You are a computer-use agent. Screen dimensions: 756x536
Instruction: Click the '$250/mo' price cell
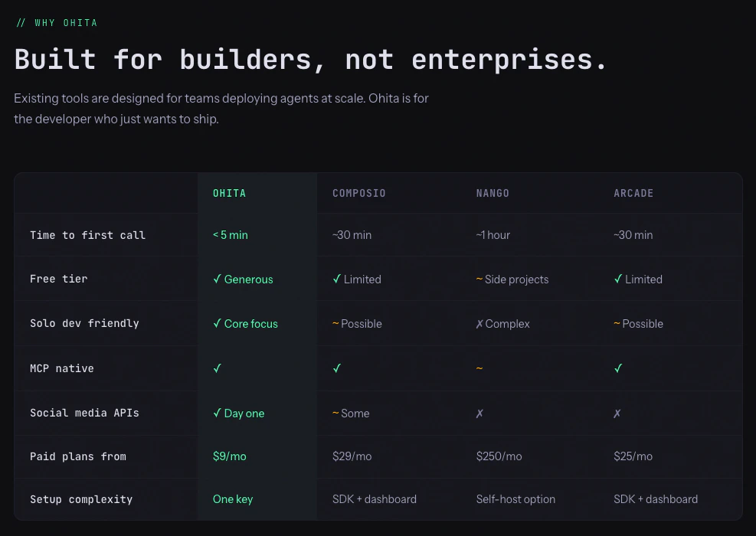pyautogui.click(x=499, y=456)
